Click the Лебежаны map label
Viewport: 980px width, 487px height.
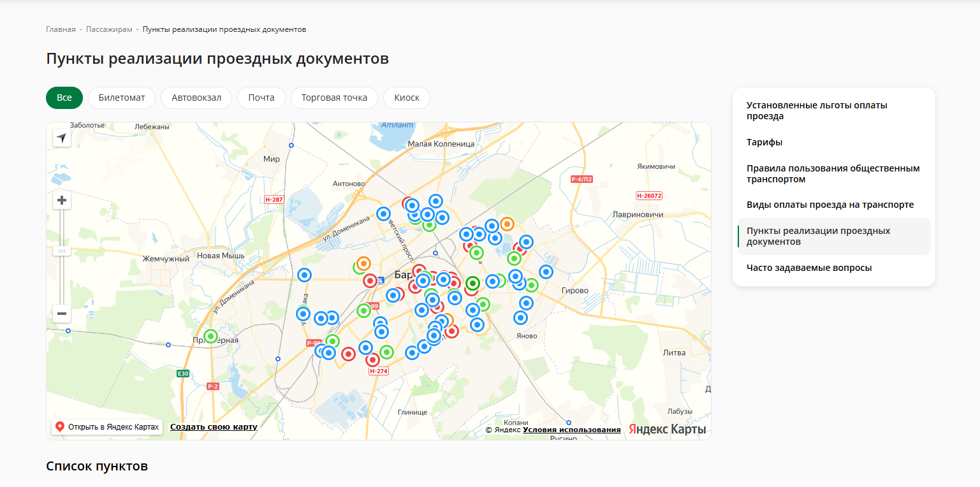pyautogui.click(x=152, y=127)
